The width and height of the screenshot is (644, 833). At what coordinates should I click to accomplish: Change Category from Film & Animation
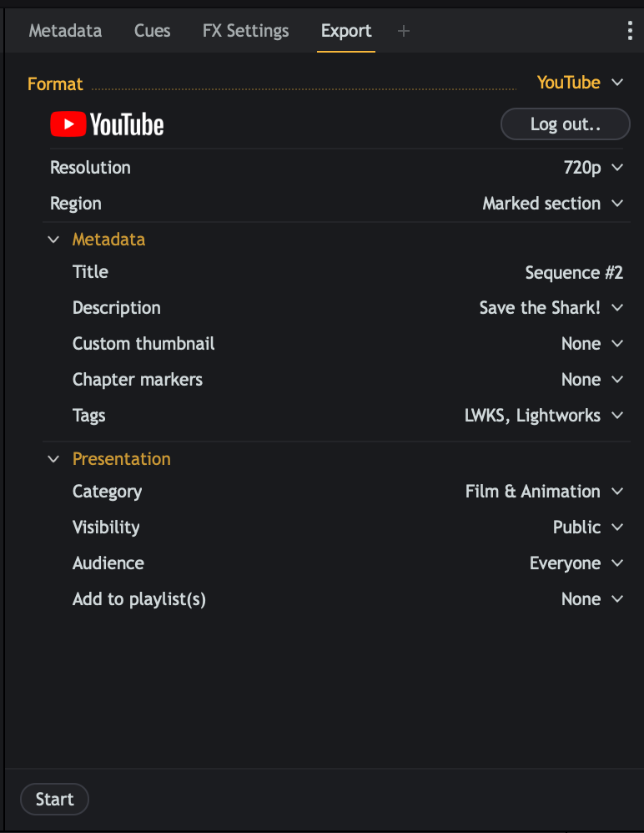pos(544,492)
